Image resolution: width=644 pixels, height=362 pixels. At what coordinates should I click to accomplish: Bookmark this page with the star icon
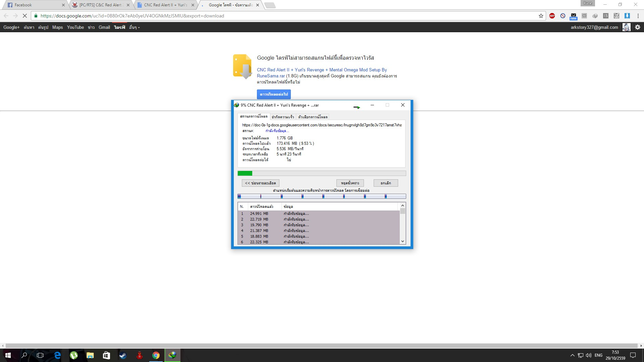pos(541,16)
